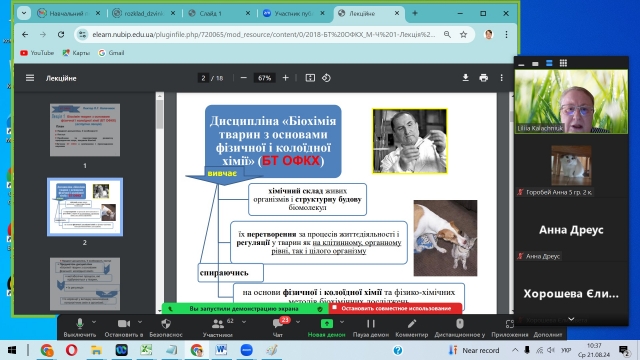This screenshot has height=360, width=640.
Task: Open the YouTube bookmark
Action: [37, 53]
